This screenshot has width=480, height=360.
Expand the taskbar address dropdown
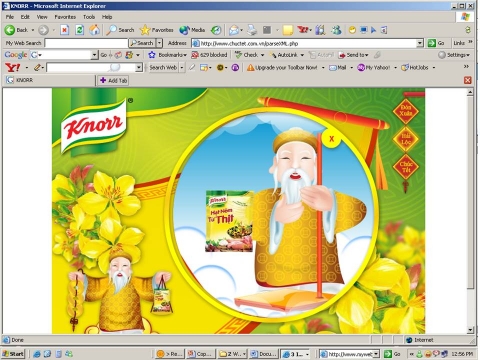point(376,354)
